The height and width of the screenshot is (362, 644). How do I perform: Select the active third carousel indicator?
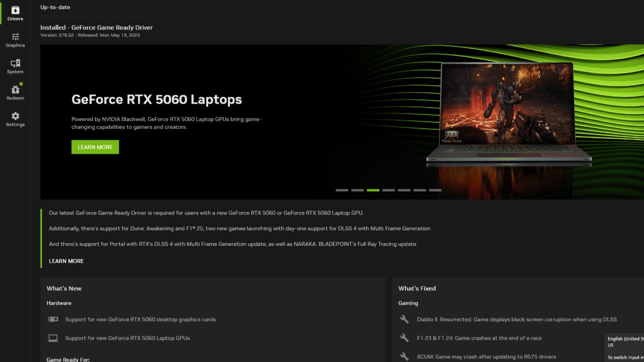click(373, 190)
